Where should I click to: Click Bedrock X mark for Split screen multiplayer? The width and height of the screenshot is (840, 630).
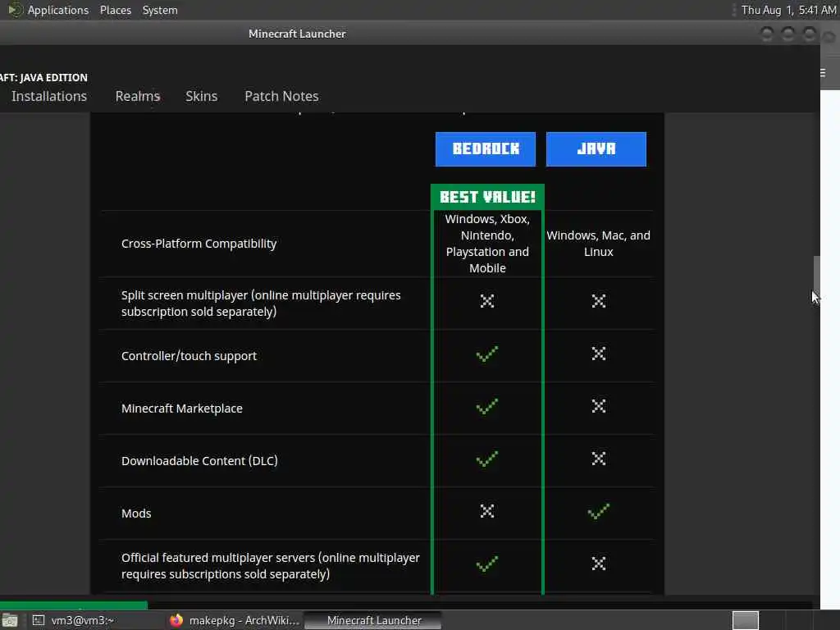tap(487, 301)
